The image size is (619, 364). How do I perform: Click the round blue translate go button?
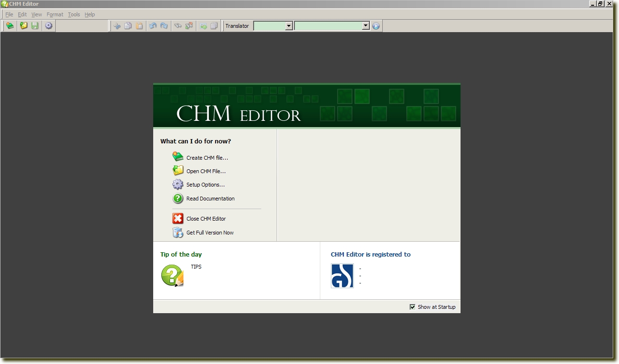(376, 26)
